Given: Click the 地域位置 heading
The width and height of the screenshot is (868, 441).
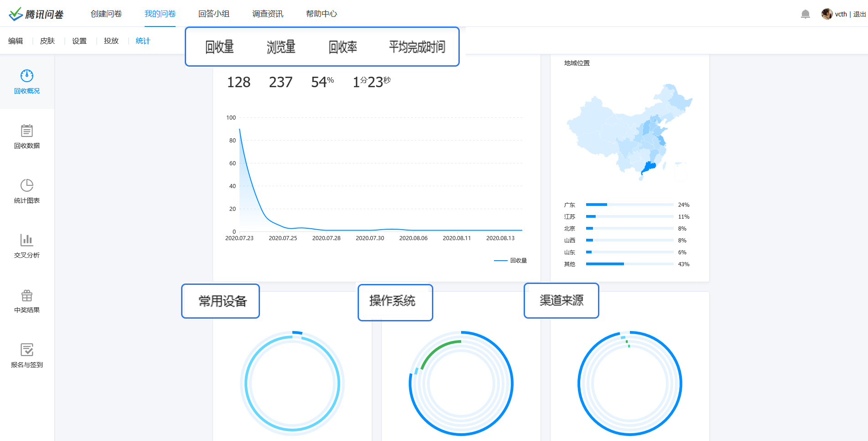Looking at the screenshot, I should [577, 63].
